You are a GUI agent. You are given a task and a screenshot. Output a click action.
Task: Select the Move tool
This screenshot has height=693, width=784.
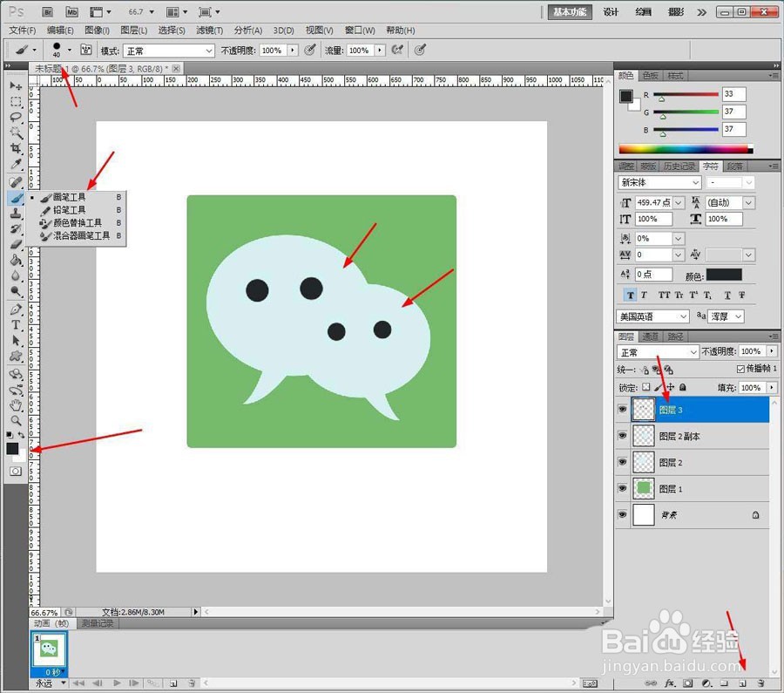pos(16,85)
